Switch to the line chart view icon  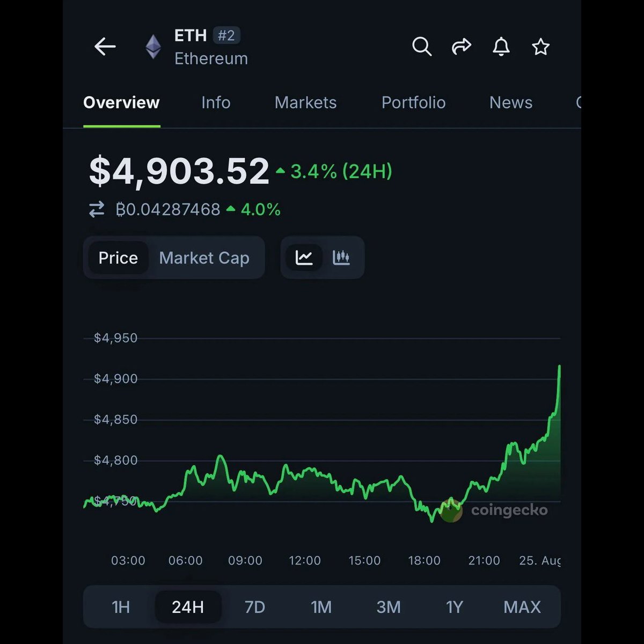tap(304, 258)
